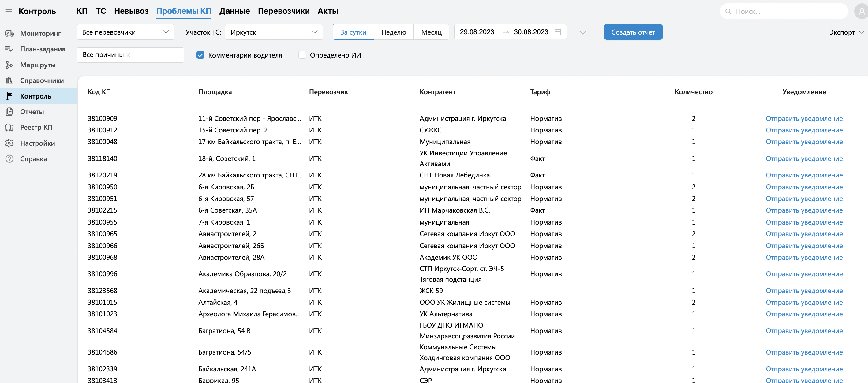Send notification for КП 38100909
The width and height of the screenshot is (868, 383).
click(x=804, y=118)
